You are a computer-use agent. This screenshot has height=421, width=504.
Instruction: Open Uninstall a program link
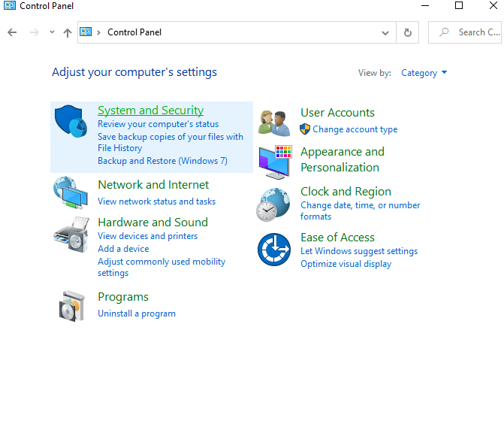coord(137,313)
